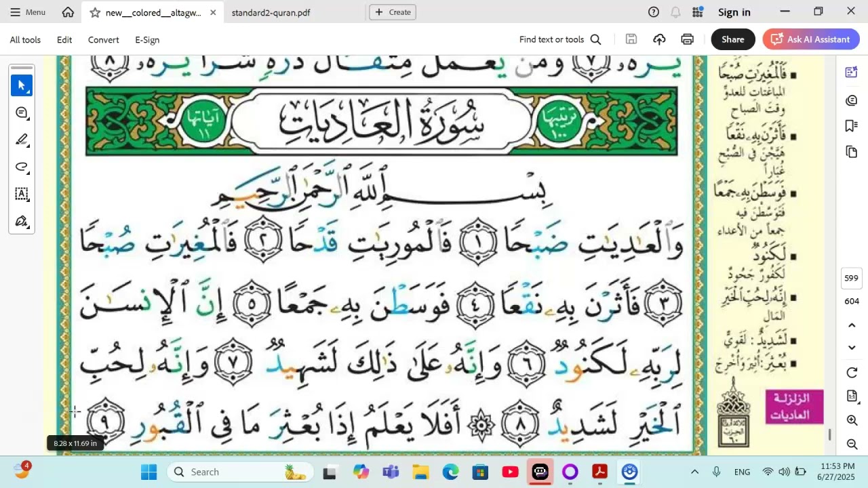Open the hamburger Menu
The width and height of the screenshot is (868, 488).
28,12
